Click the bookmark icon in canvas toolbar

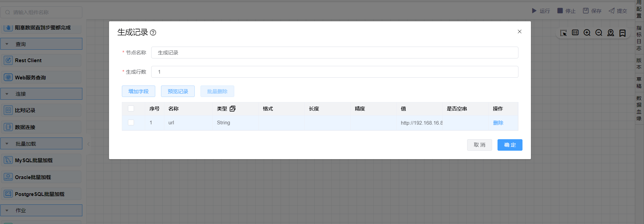622,33
